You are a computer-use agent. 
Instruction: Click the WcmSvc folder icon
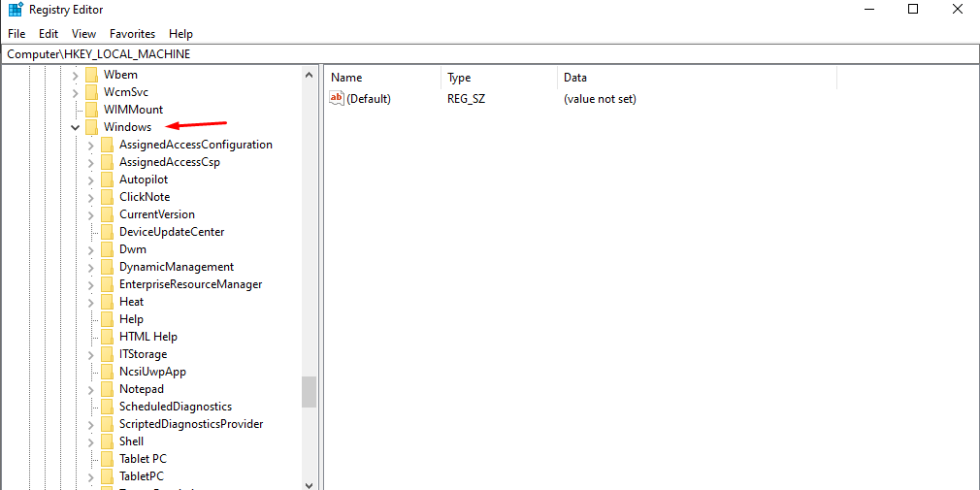(x=92, y=92)
